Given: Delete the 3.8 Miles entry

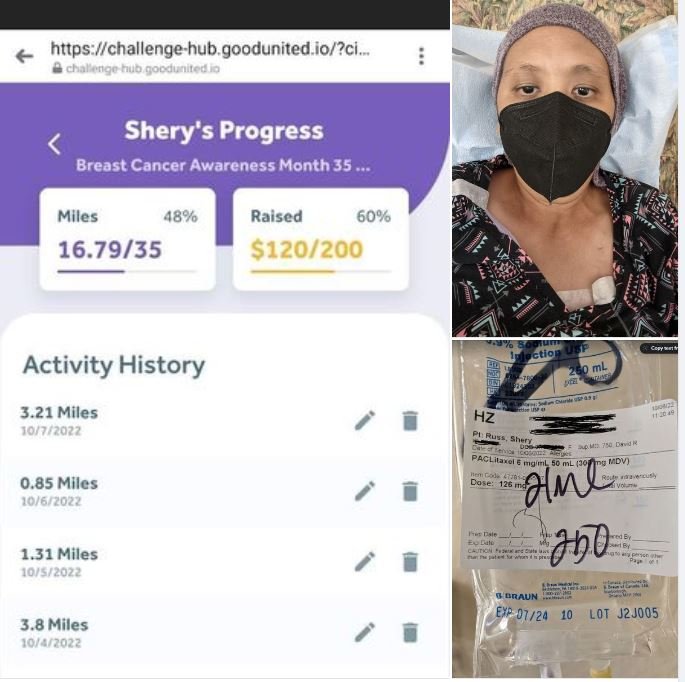Looking at the screenshot, I should coord(410,632).
